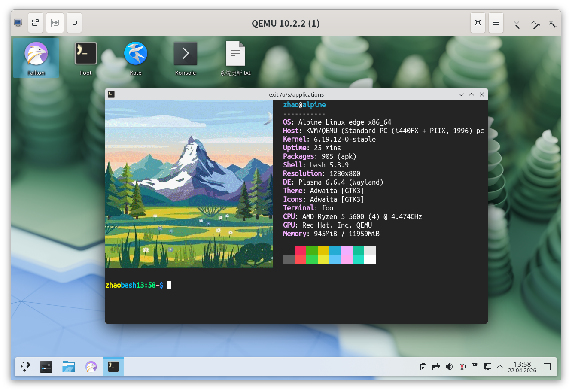Select the Kate editor desktop icon

[136, 58]
